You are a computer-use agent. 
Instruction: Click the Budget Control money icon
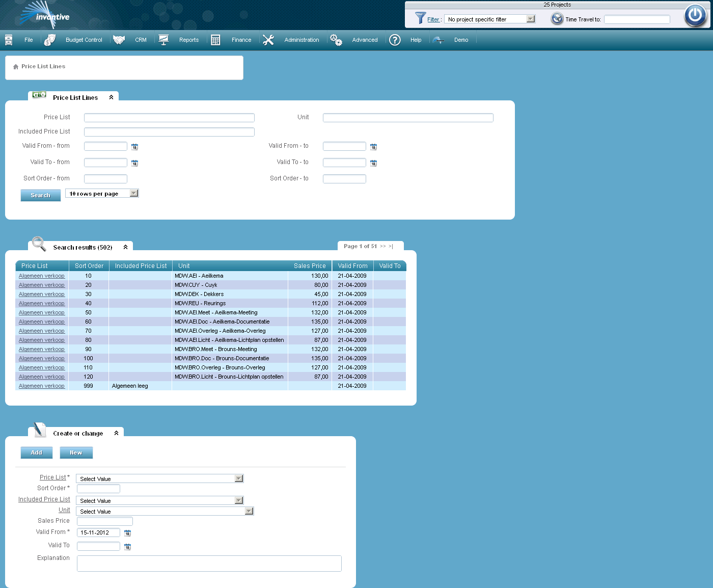point(50,40)
